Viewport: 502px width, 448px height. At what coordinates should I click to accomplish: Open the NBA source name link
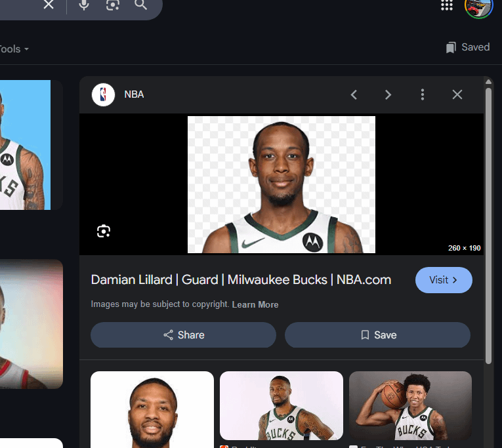pos(134,94)
